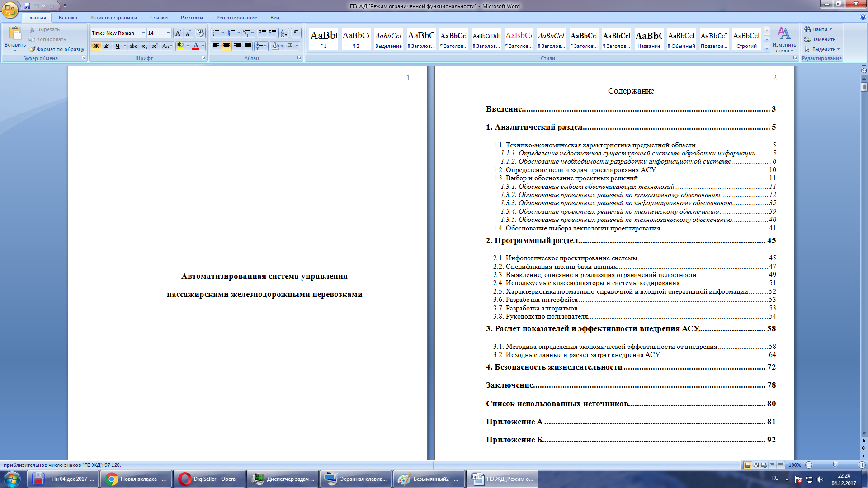This screenshot has height=488, width=868.
Task: Switch to the Рецензирование tab
Action: (x=236, y=18)
